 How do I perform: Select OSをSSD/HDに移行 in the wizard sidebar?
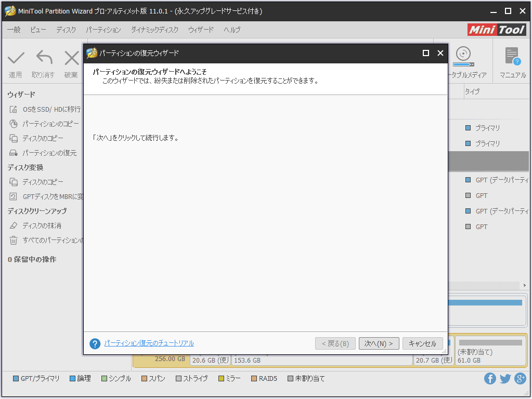(x=51, y=109)
